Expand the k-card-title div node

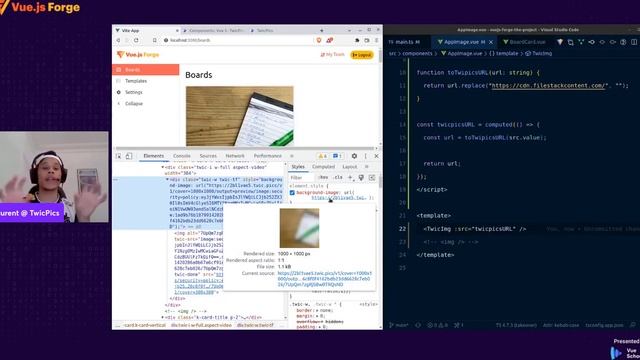tap(163, 317)
